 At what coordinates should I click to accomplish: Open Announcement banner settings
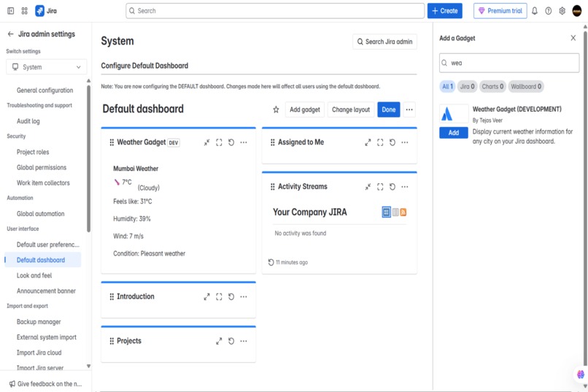(46, 291)
